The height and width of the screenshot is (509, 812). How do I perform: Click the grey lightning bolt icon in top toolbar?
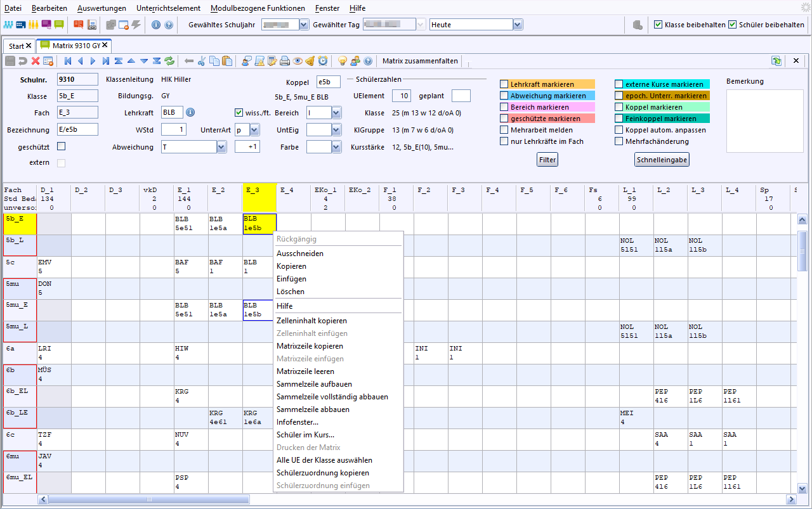pyautogui.click(x=136, y=25)
